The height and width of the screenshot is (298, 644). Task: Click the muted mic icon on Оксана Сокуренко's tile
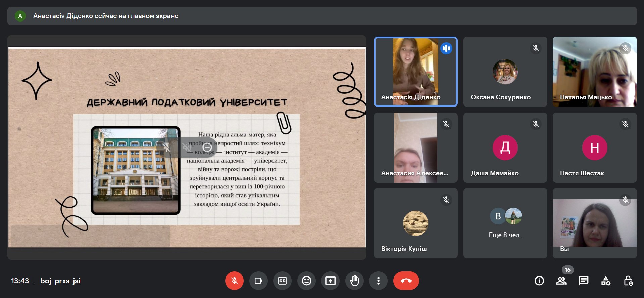click(536, 48)
